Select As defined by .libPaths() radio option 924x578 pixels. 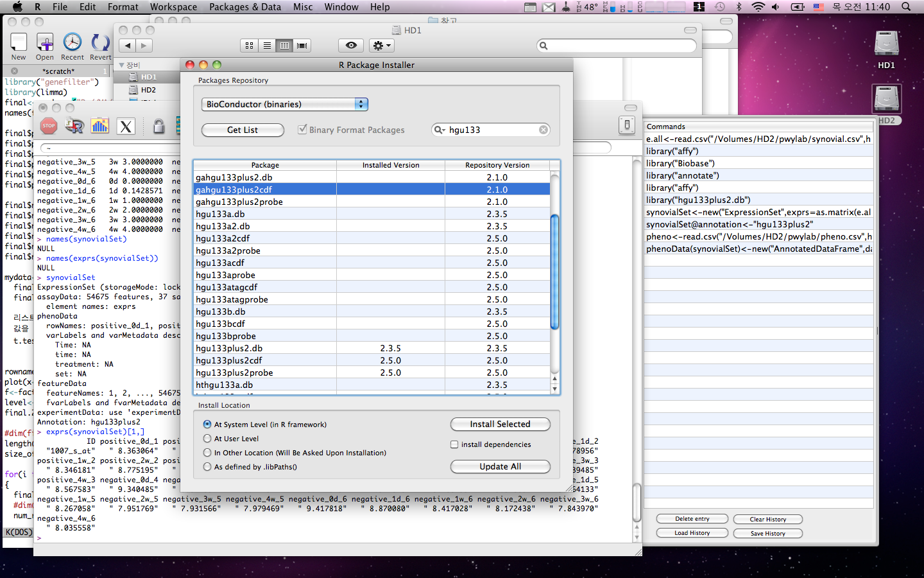coord(207,467)
